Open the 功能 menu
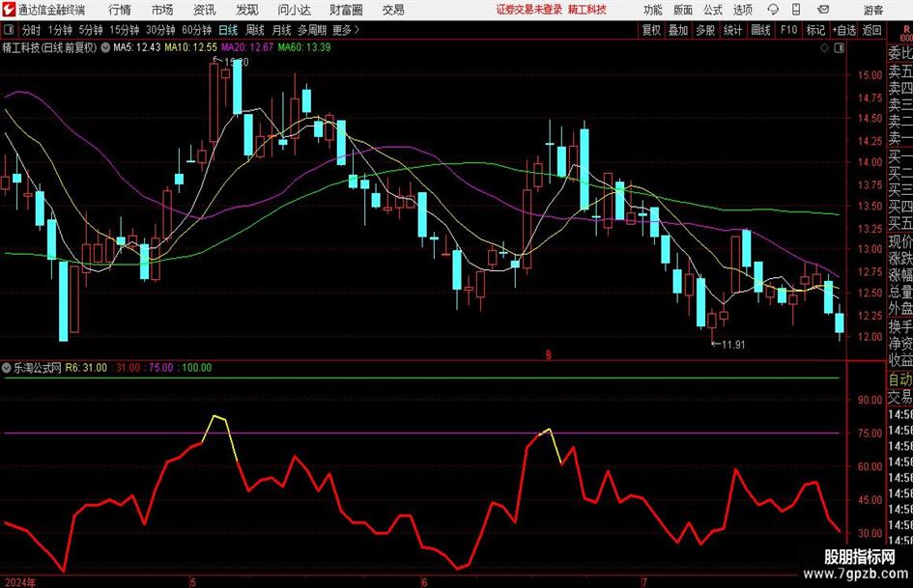Image resolution: width=913 pixels, height=588 pixels. [653, 10]
